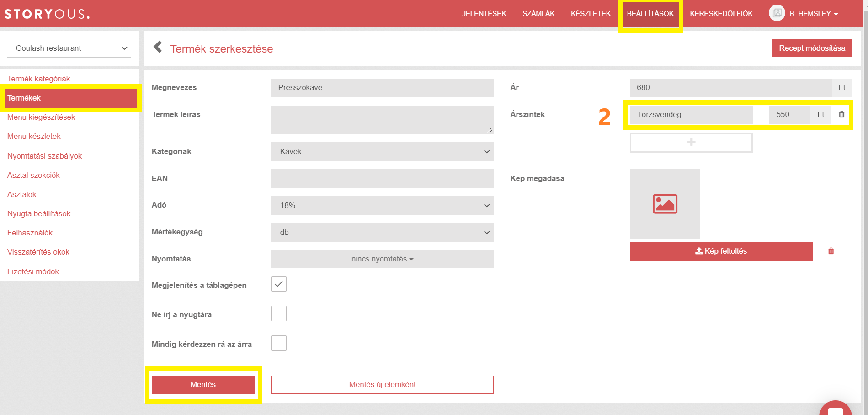
Task: Check Mindig kérdezzen rá az árra
Action: pos(279,343)
